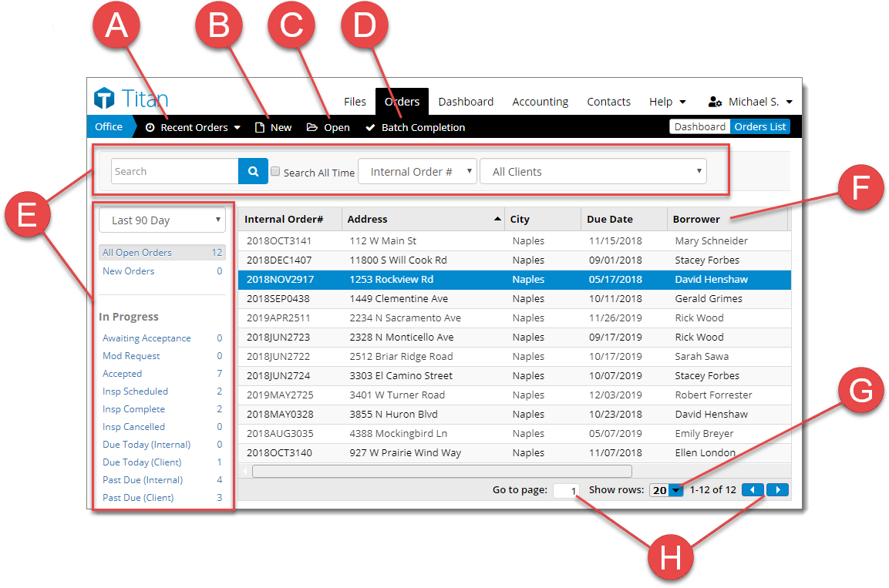Click the Go to page input box
The image size is (889, 588).
(566, 490)
